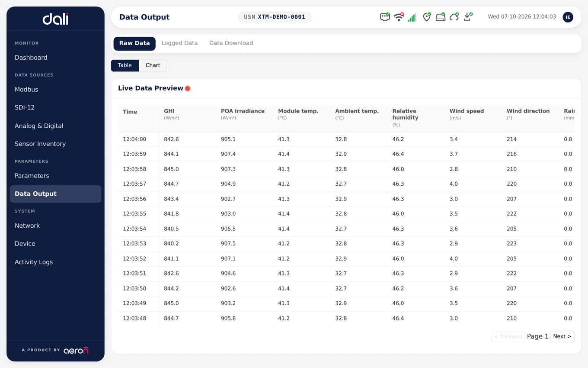Viewport: 588px width, 368px height.
Task: Go to Dashboard in sidebar
Action: (x=55, y=58)
